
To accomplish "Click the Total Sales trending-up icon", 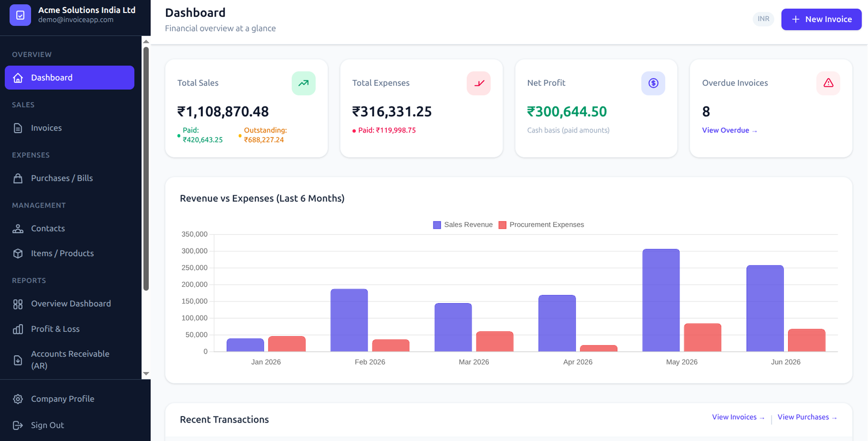I will point(303,83).
